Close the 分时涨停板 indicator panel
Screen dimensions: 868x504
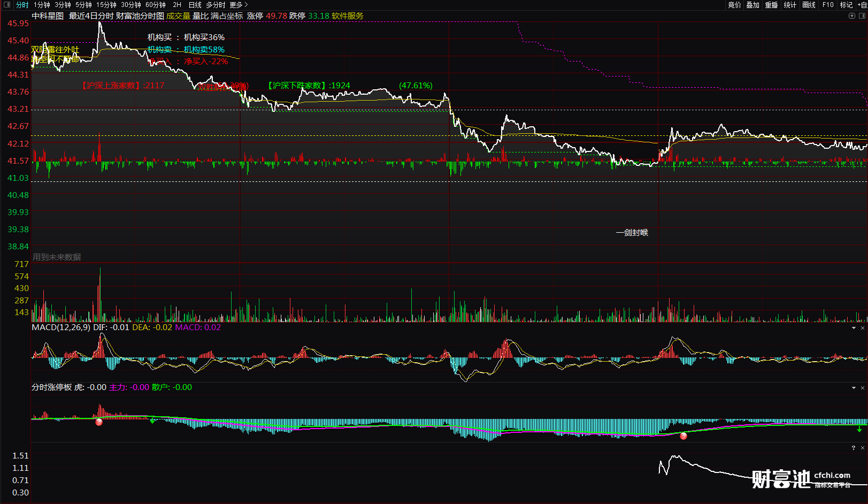pyautogui.click(x=862, y=388)
